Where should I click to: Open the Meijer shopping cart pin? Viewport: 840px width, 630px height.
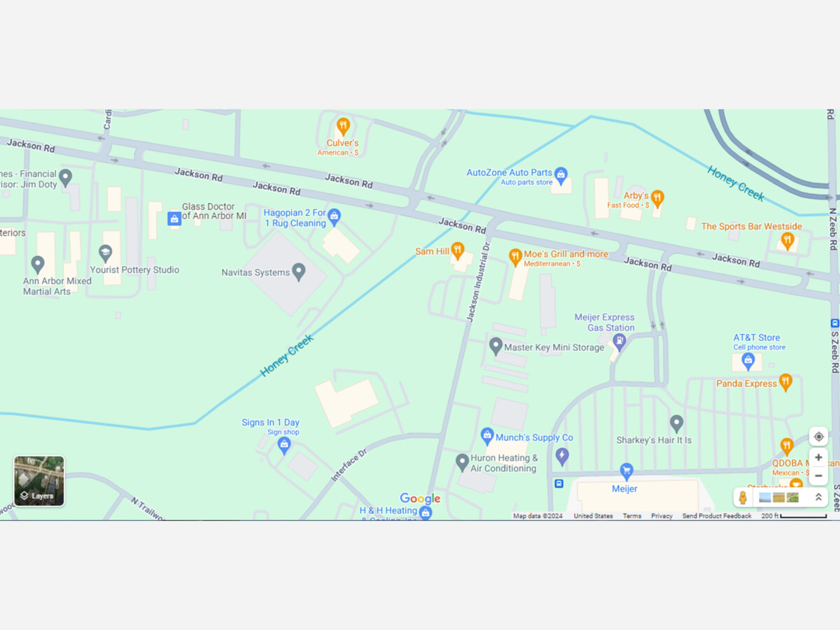[x=626, y=471]
